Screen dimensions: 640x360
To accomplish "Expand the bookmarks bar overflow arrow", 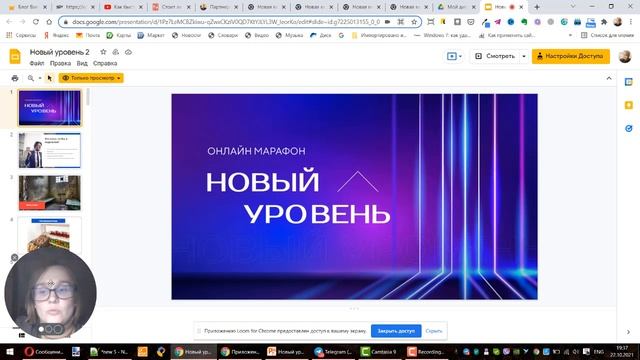I will click(x=570, y=36).
